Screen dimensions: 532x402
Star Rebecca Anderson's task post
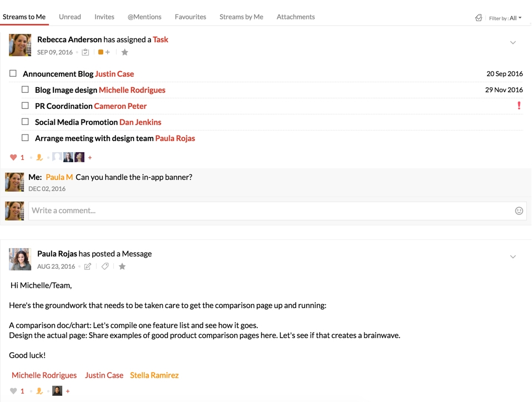pyautogui.click(x=125, y=52)
